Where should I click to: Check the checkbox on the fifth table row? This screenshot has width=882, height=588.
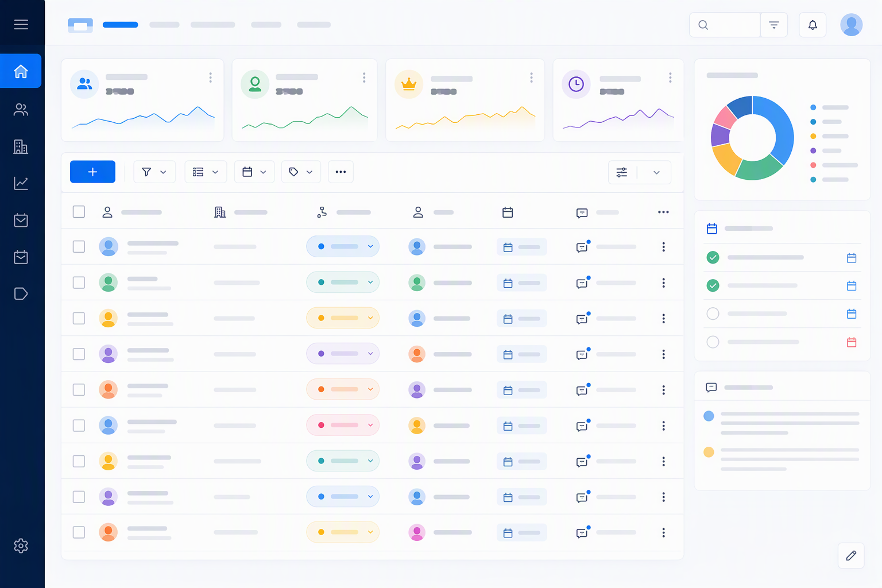click(x=79, y=390)
